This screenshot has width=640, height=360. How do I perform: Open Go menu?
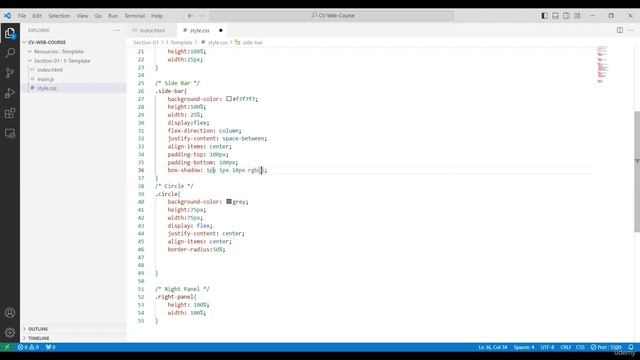point(98,16)
